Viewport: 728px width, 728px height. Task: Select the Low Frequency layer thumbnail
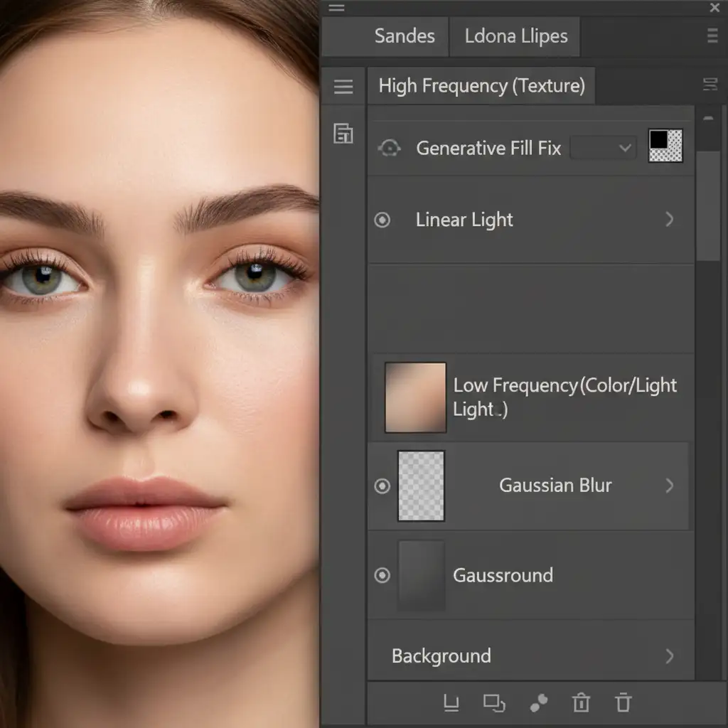coord(415,397)
